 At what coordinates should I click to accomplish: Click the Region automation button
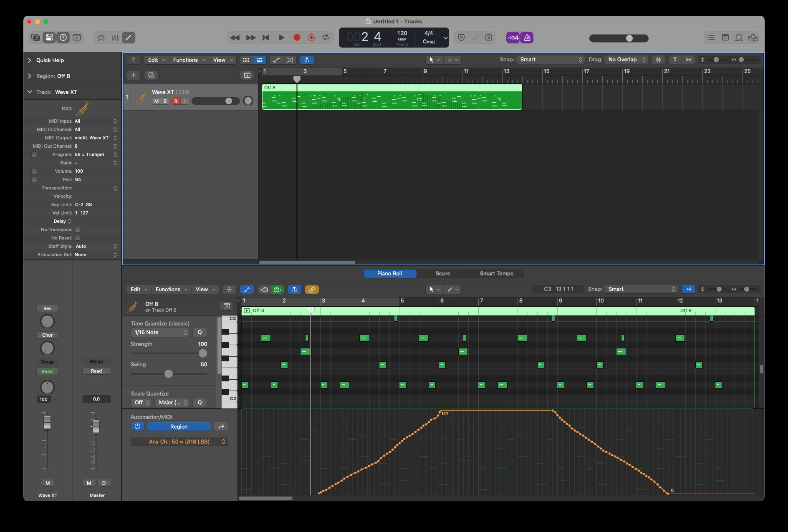pyautogui.click(x=179, y=426)
